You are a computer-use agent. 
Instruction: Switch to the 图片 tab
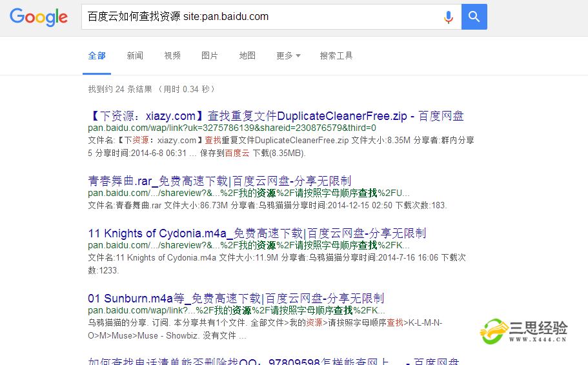210,56
